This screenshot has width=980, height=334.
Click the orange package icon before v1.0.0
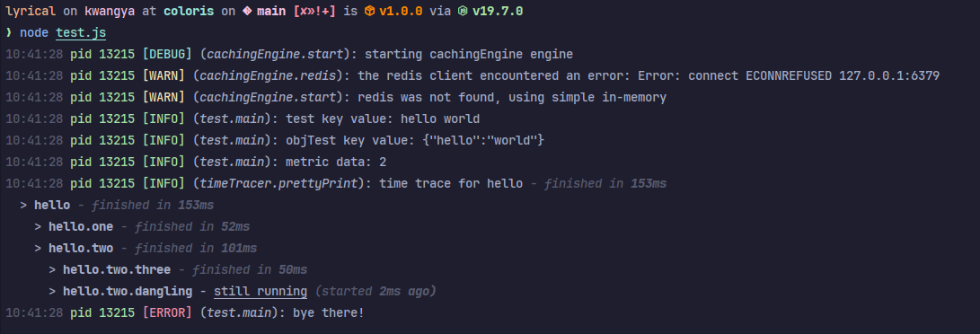pos(369,12)
